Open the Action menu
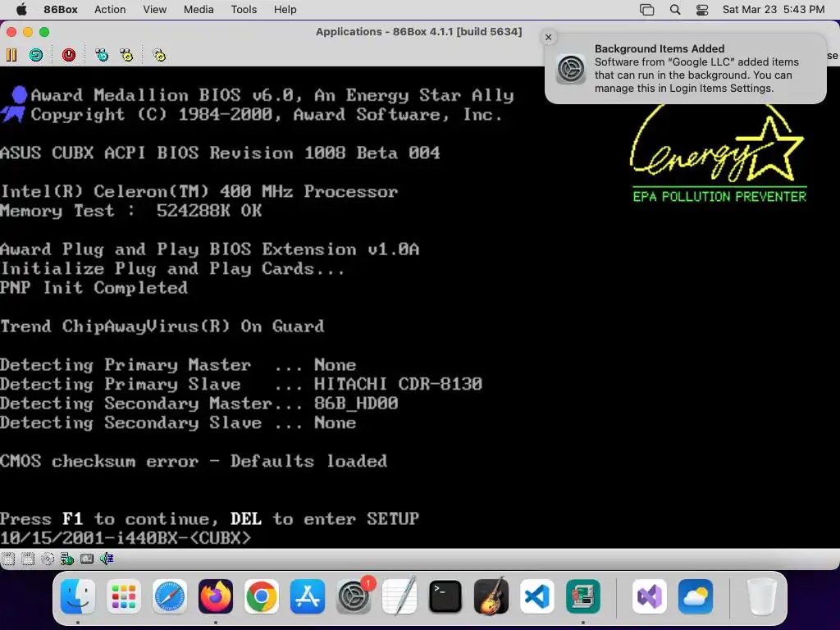Viewport: 840px width, 630px height. pos(110,10)
